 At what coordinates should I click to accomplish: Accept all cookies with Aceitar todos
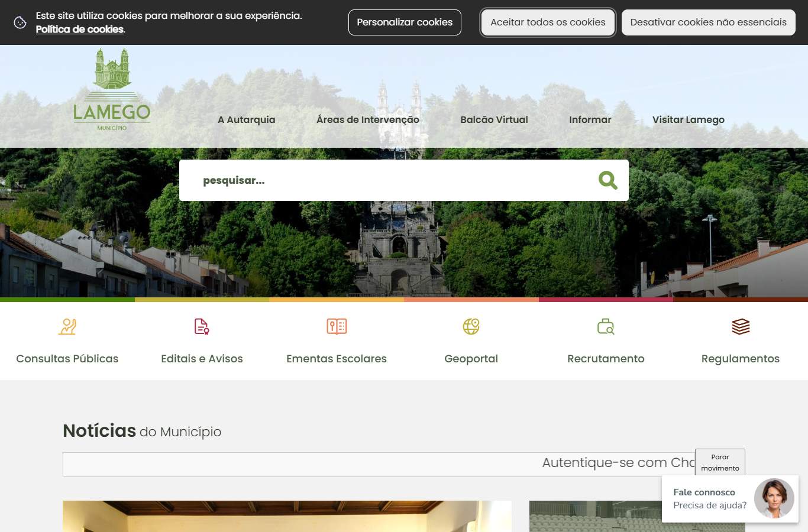(548, 22)
